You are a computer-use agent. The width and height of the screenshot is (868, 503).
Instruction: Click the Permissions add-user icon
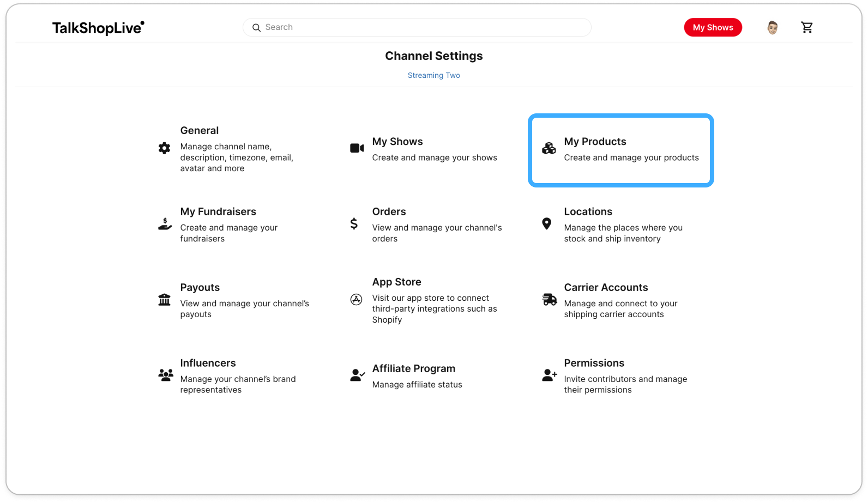tap(550, 375)
